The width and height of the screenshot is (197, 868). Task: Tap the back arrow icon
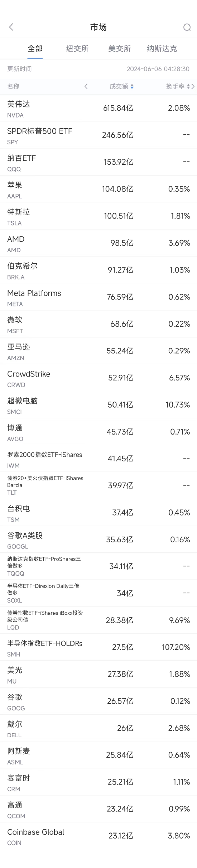tap(11, 27)
